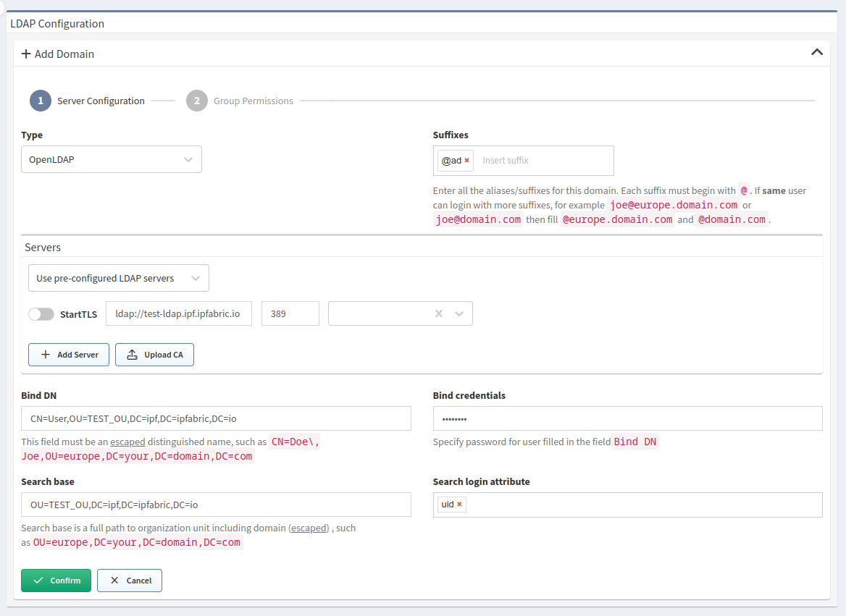Click the @europe.domain.com example code

(617, 219)
